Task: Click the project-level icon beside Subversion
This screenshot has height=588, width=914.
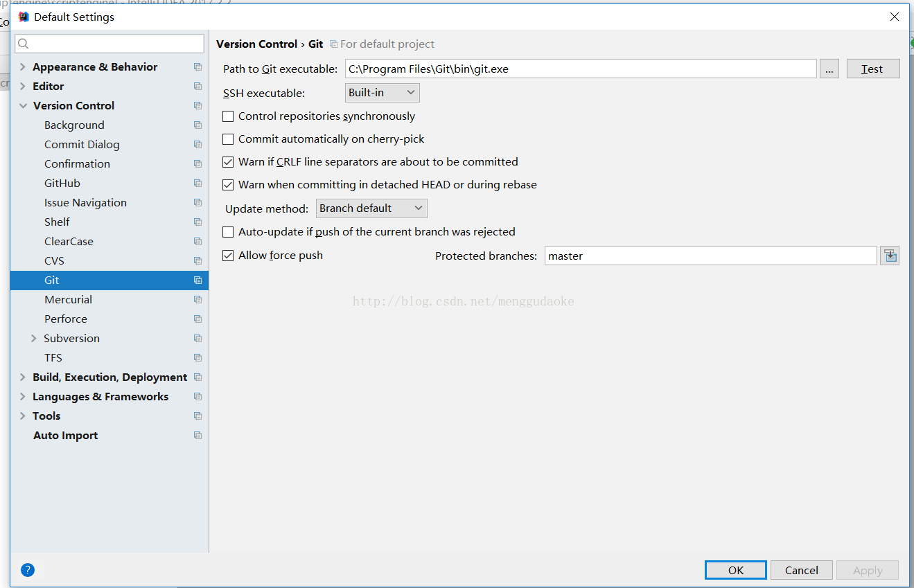Action: 197,339
